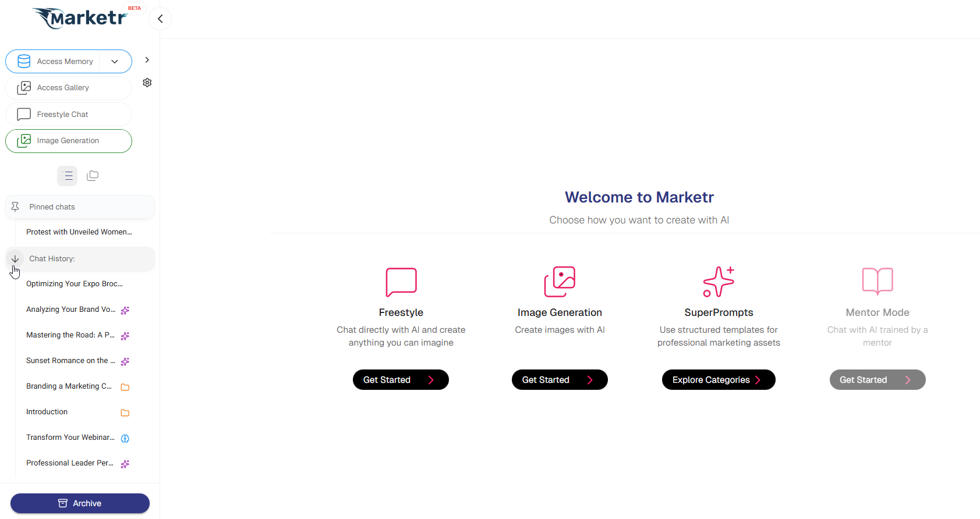Open the Introduction chat
The width and height of the screenshot is (980, 519).
point(47,412)
